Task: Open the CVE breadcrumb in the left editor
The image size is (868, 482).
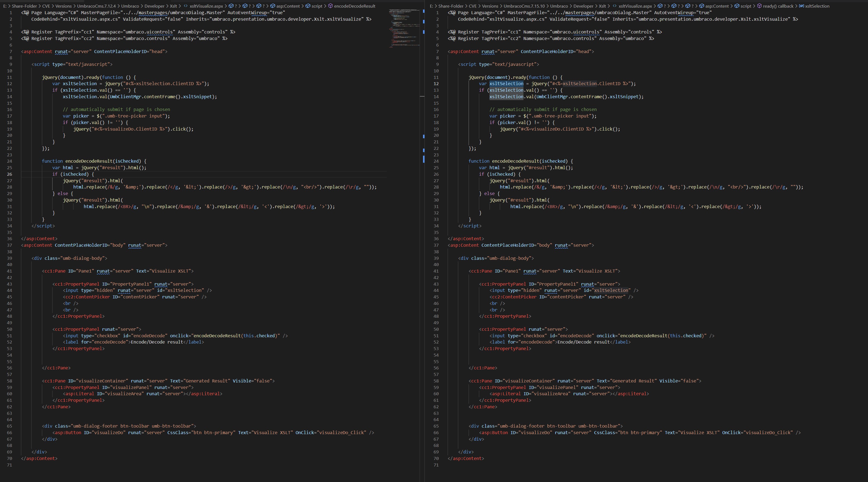Action: [x=46, y=6]
